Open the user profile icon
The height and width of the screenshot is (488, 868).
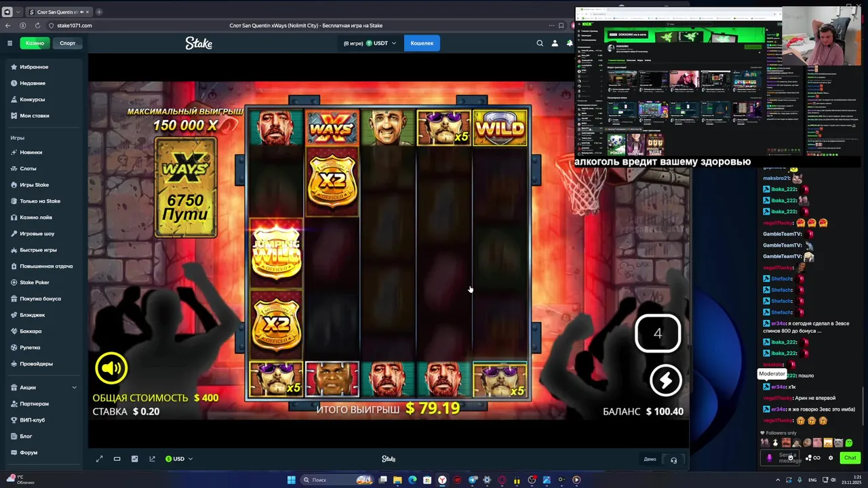tap(555, 43)
